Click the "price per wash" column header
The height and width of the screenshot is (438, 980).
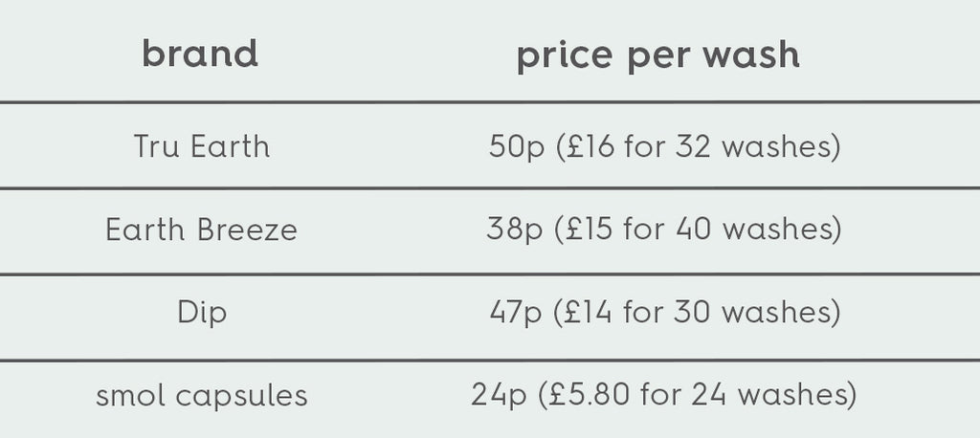click(x=657, y=55)
